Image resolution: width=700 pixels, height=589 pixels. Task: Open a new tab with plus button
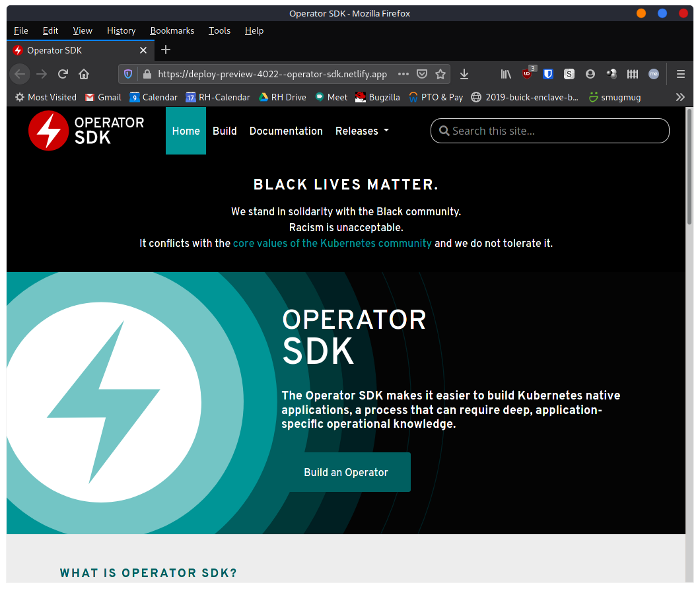click(x=166, y=50)
